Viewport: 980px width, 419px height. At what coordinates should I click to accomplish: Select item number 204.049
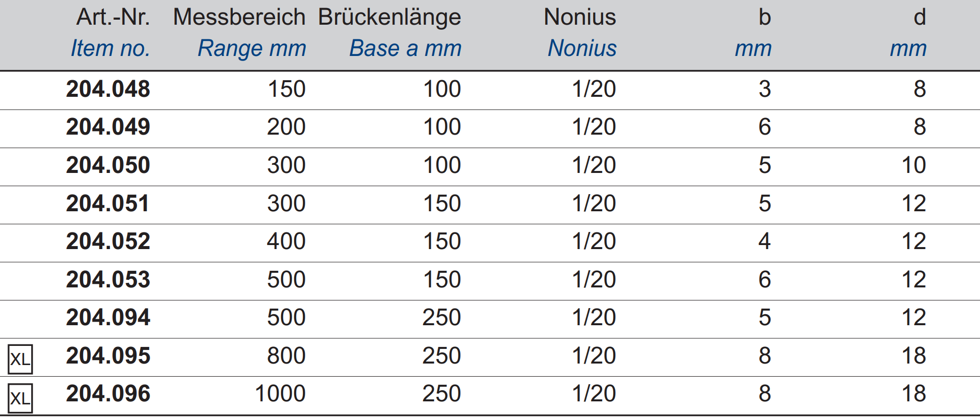click(x=108, y=127)
